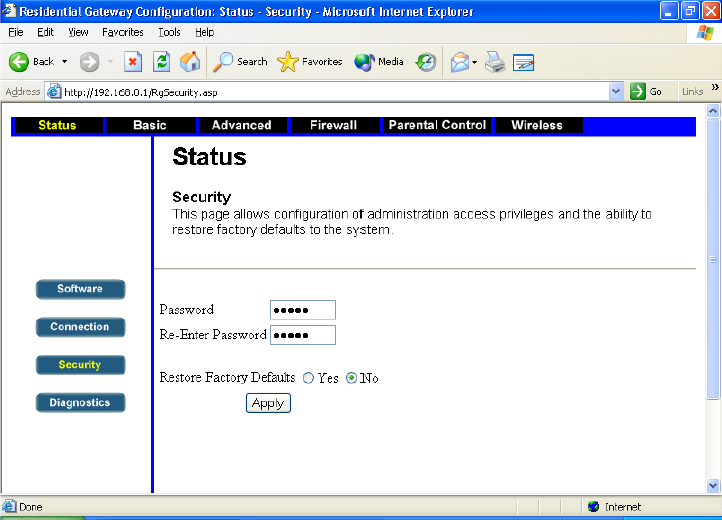The width and height of the screenshot is (722, 520).
Task: Open the Search pane in the toolbar
Action: tap(240, 62)
